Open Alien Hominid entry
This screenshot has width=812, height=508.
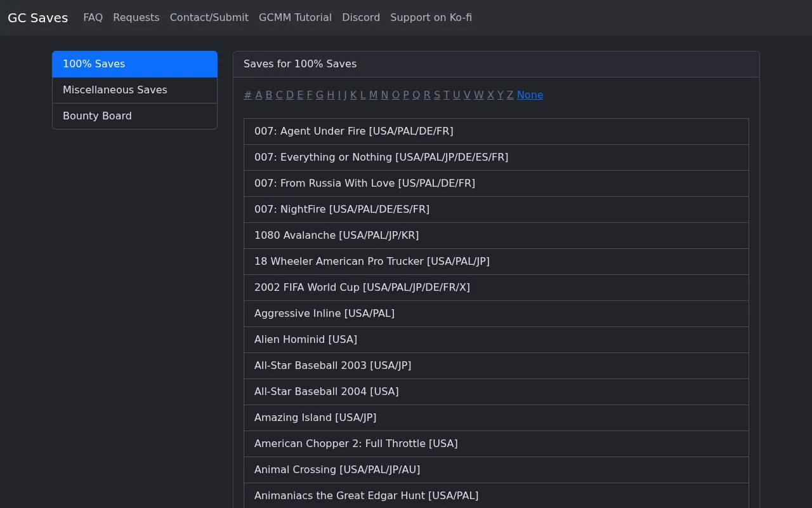(x=496, y=340)
